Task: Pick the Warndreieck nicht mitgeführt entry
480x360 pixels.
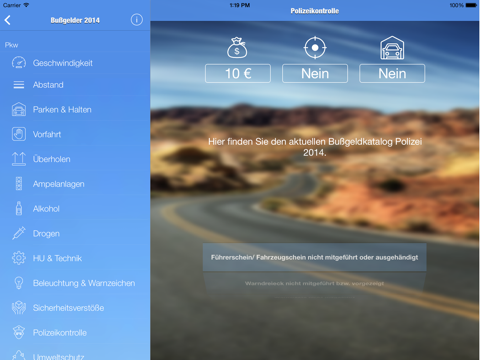Action: (315, 283)
